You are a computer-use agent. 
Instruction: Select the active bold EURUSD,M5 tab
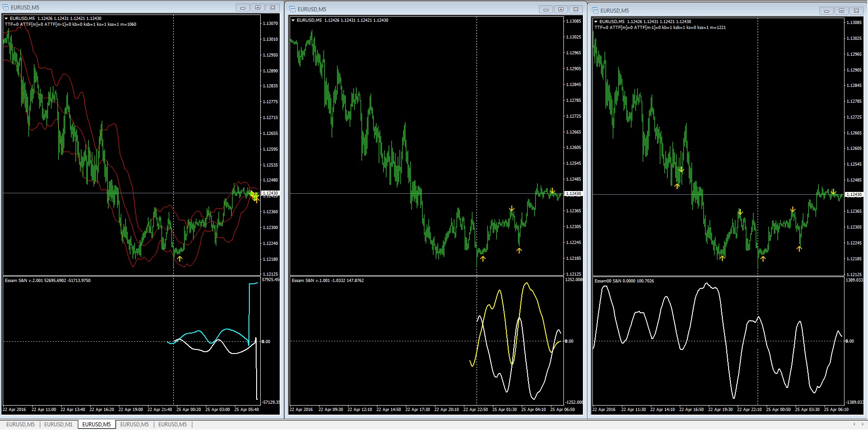96,425
